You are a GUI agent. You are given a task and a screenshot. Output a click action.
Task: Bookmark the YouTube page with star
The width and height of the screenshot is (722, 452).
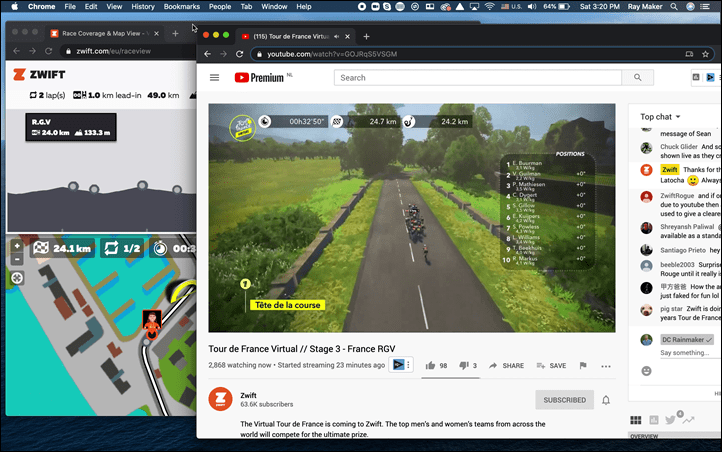705,54
